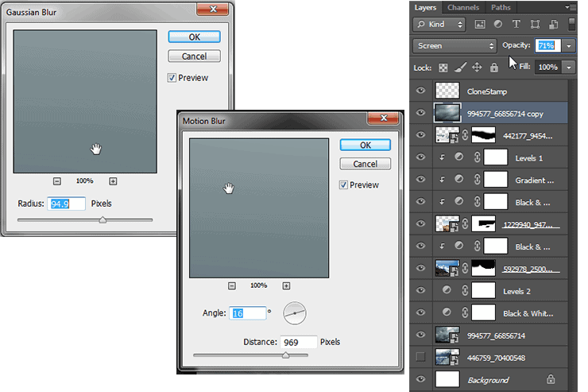Hide the Levels 2 layer
The width and height of the screenshot is (588, 392).
click(421, 290)
